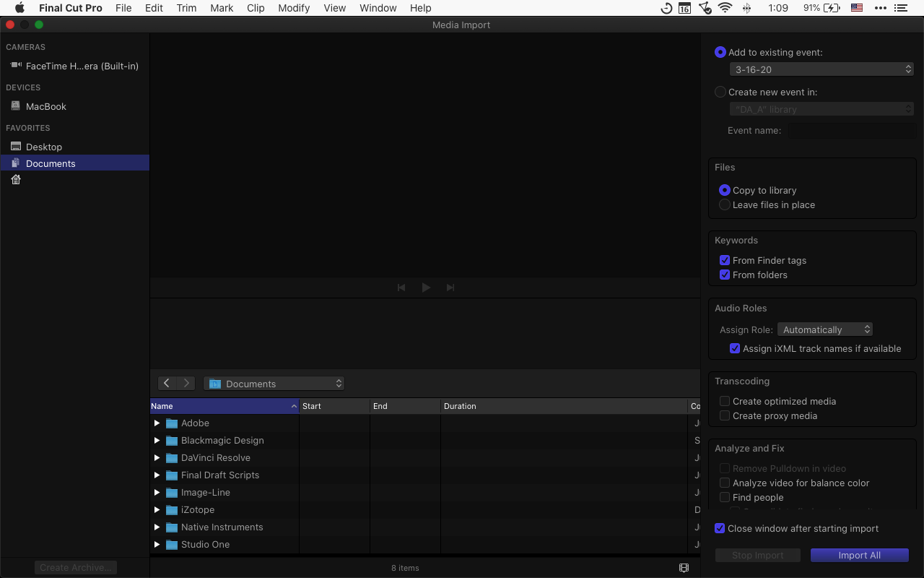Sort by the End column header

[406, 406]
